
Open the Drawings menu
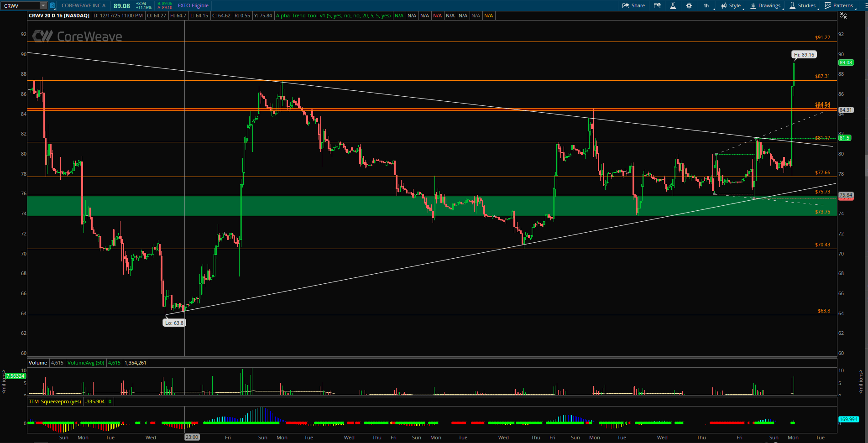pos(765,5)
